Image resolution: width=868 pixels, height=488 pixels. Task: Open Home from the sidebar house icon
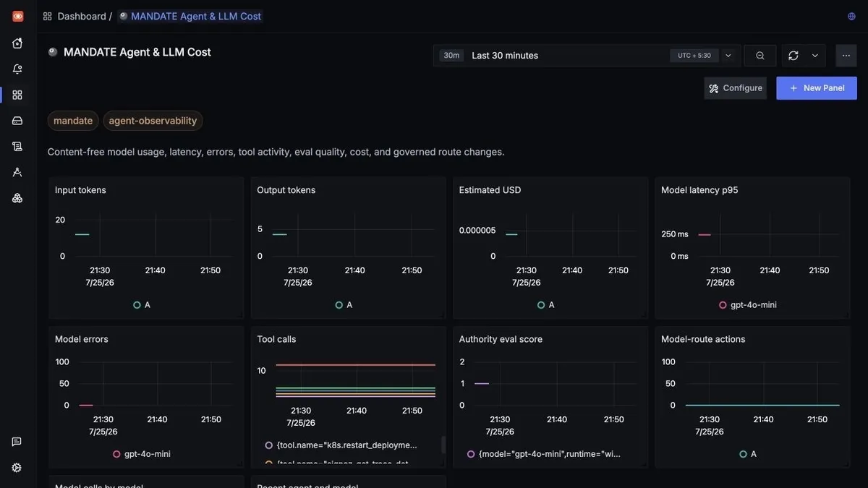pos(17,43)
